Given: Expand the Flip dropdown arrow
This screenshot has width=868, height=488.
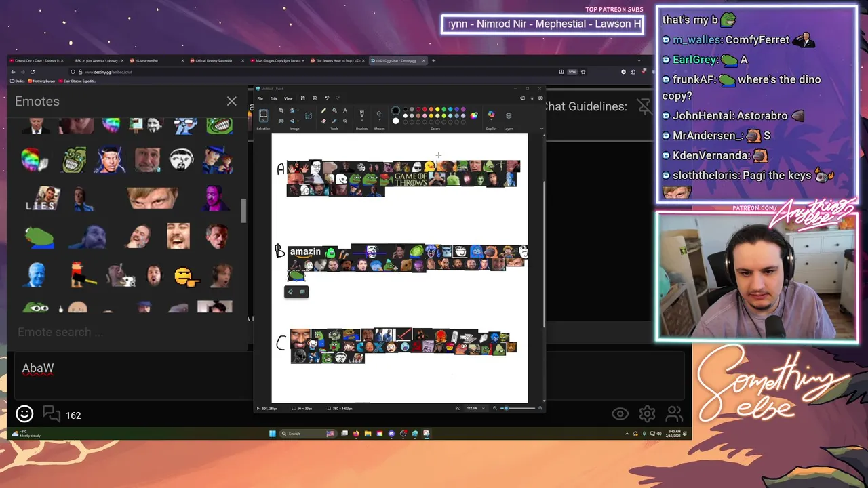Looking at the screenshot, I should pyautogui.click(x=298, y=121).
